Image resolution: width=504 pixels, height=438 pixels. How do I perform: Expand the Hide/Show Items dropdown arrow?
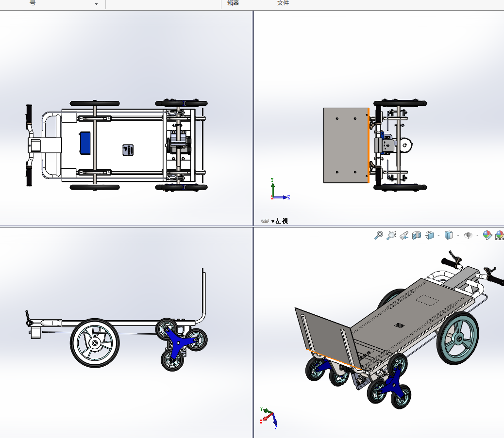tap(477, 236)
